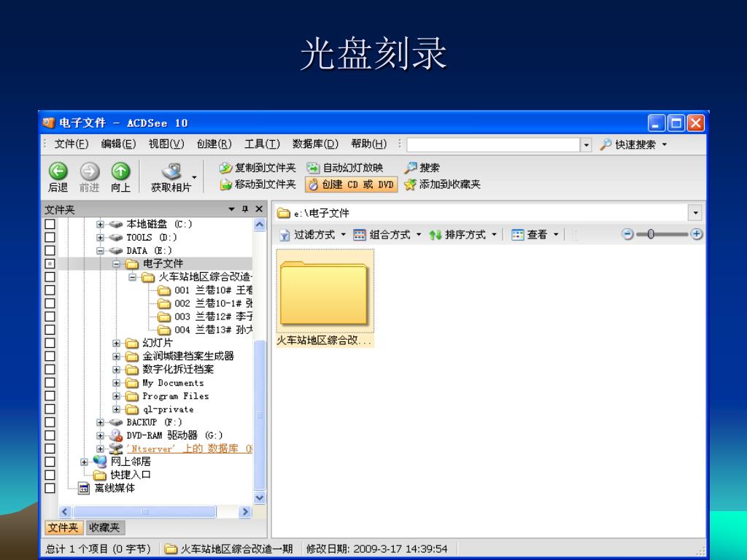
Task: Open the 创建(R) menu
Action: 214,144
